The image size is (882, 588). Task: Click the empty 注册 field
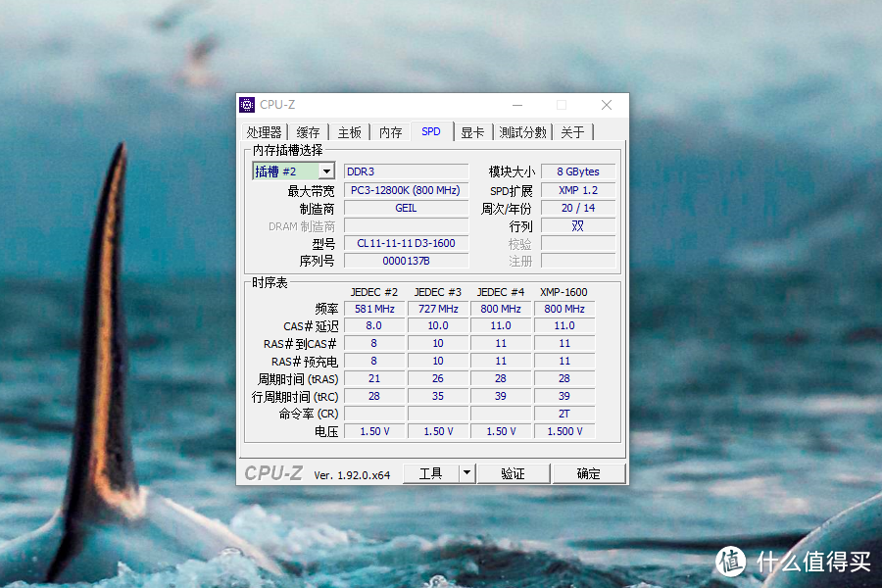tap(578, 261)
